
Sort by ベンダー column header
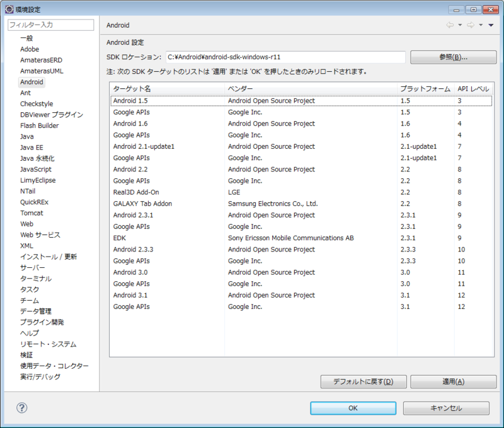(311, 89)
